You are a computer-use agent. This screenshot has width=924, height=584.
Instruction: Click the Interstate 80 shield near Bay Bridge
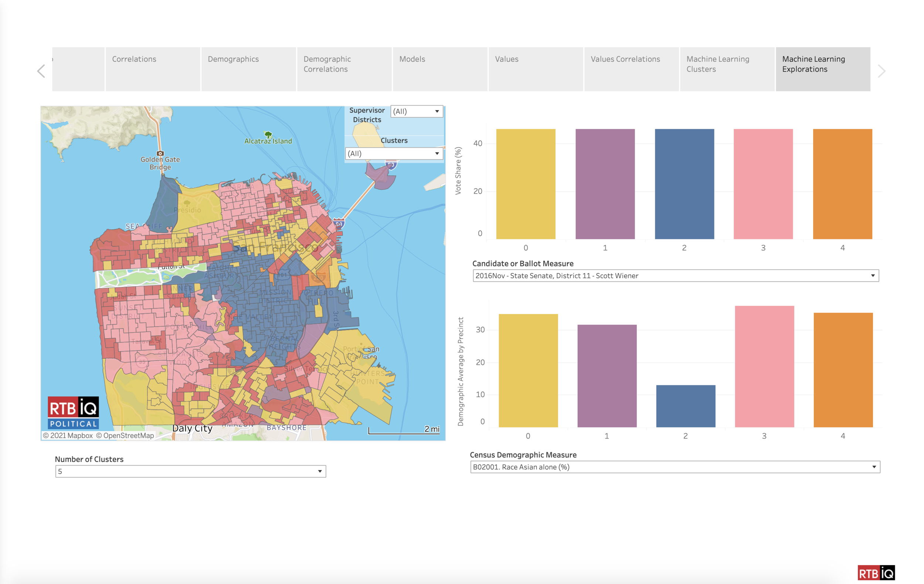(x=339, y=223)
